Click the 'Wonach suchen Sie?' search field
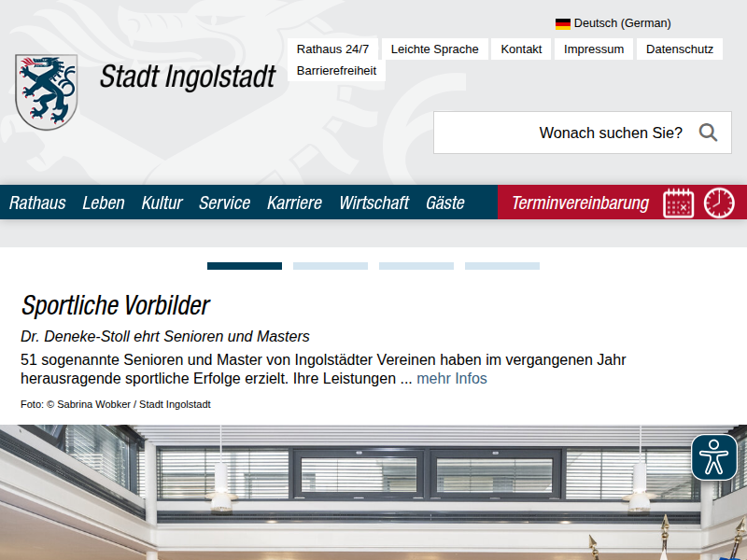 point(560,133)
